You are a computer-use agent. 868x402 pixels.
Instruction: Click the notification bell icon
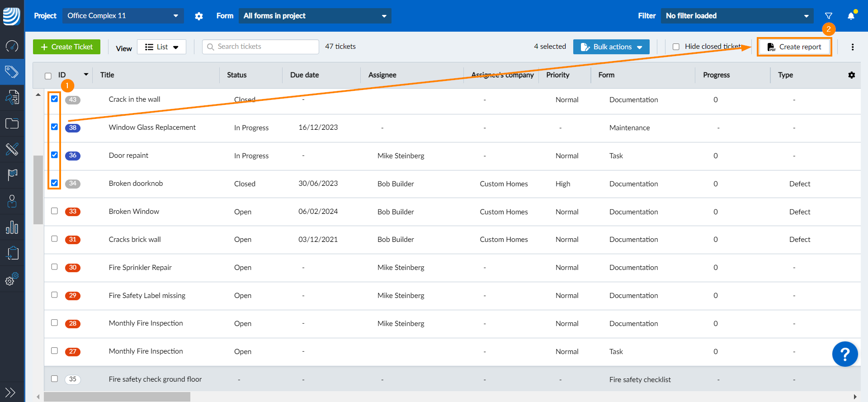pos(851,16)
